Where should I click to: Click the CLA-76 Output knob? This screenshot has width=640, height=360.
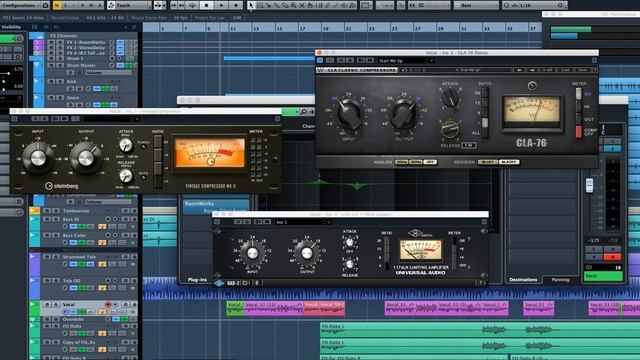(x=404, y=115)
